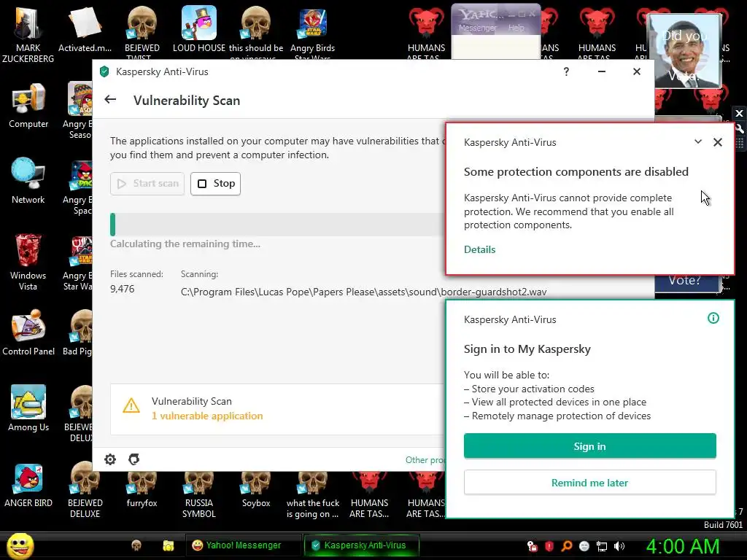Open Control Panel desktop icon

click(x=28, y=332)
